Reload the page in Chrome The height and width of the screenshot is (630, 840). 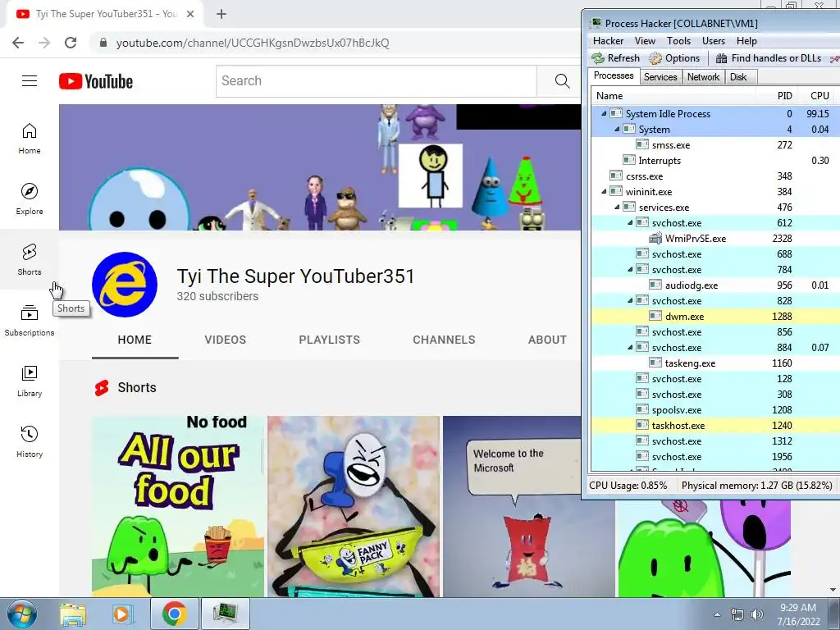point(71,43)
